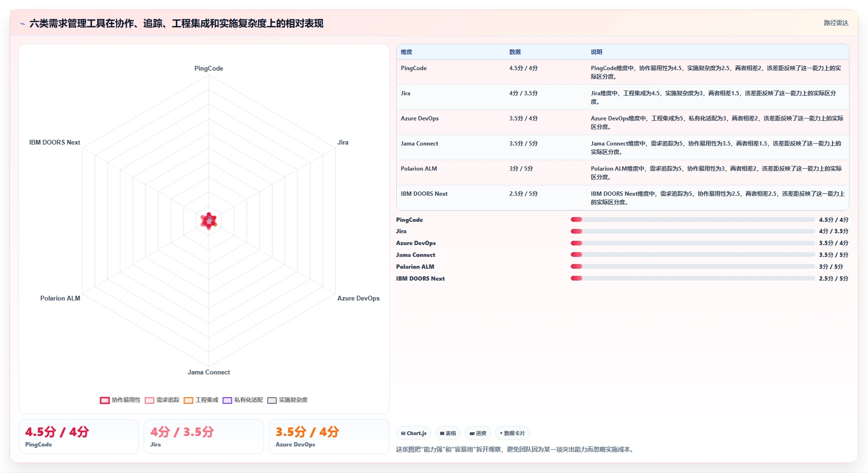Click the PingCode summary card
868x473 pixels.
point(79,437)
